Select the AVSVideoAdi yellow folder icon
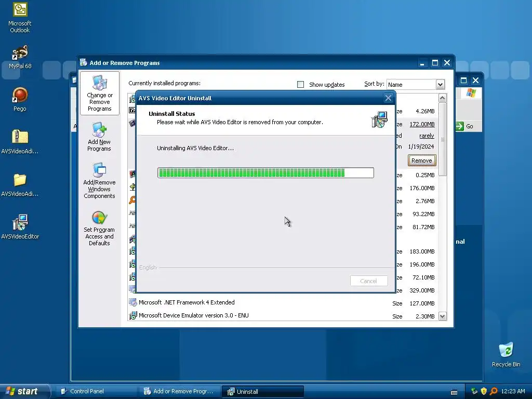Viewport: 532px width, 399px height. 20,184
